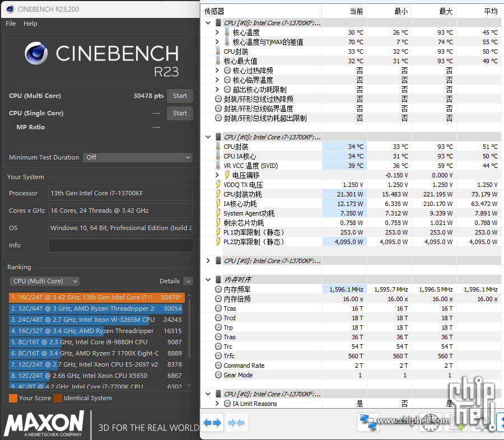Click the lightning icon of PL1功率限制 row

tap(218, 232)
